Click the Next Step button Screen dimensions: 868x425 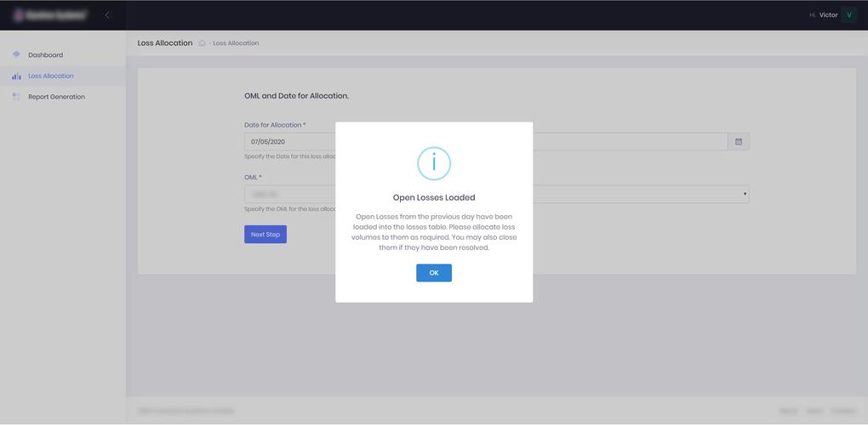click(x=266, y=235)
